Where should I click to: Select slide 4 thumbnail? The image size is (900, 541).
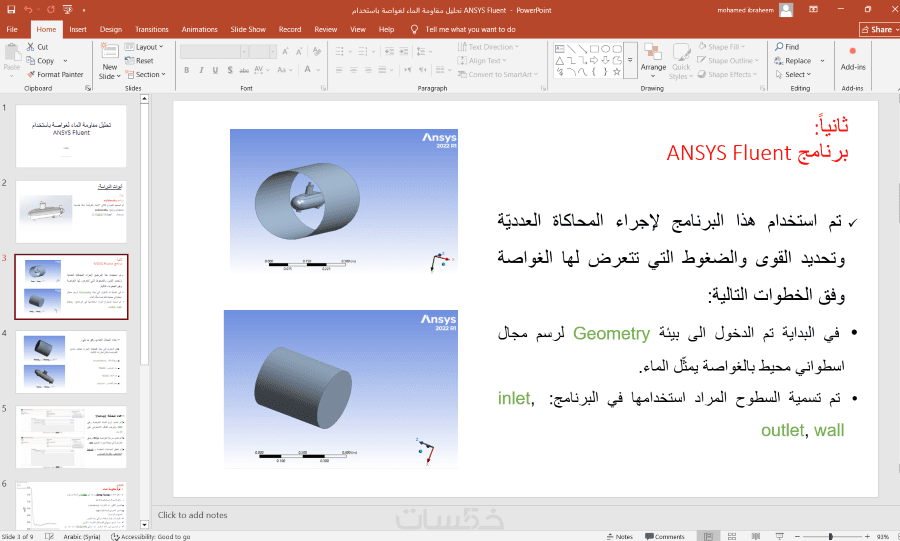pos(71,361)
